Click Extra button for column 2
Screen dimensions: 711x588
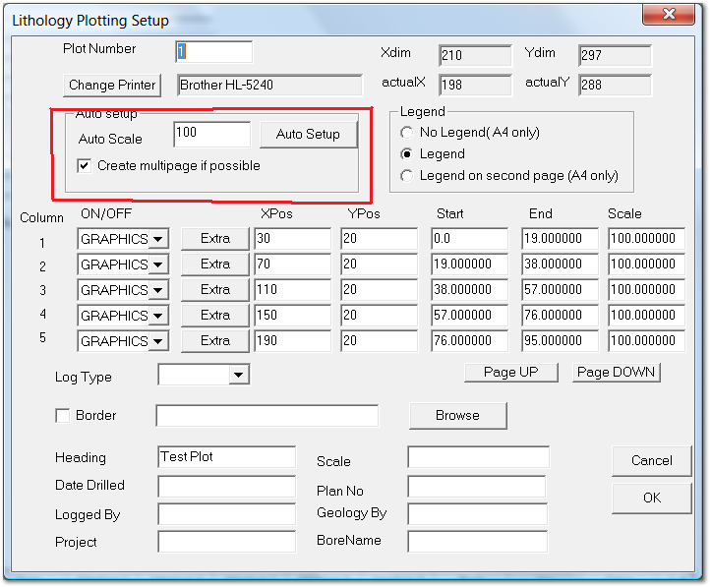point(214,265)
